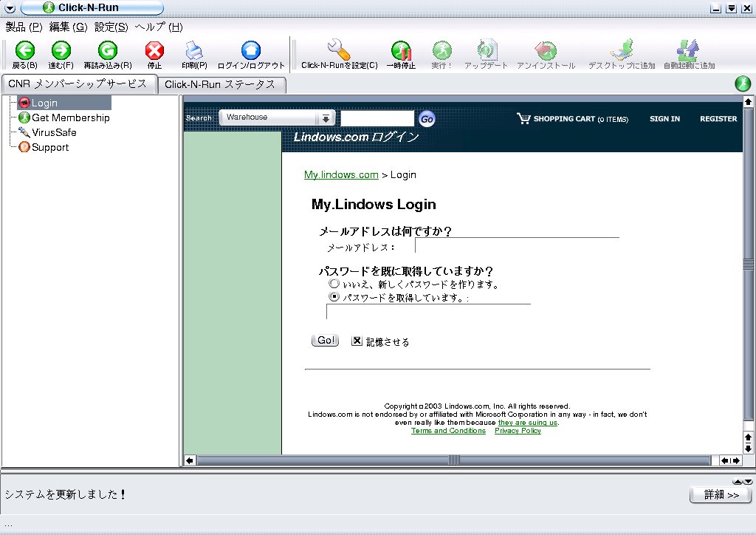The image size is (756, 535).
Task: Click the horizontal scrollbar's left arrow
Action: tap(190, 460)
